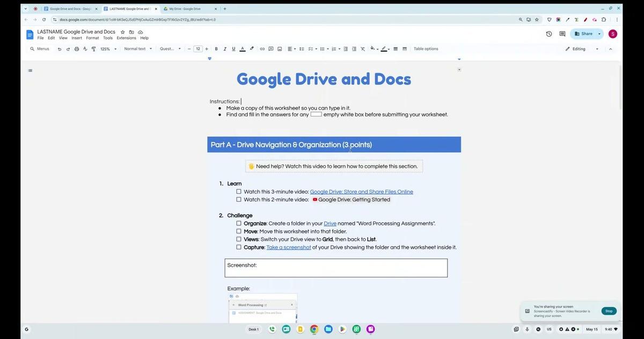Open the border color picker
Screen dimensions: 644x339
[x=385, y=49]
